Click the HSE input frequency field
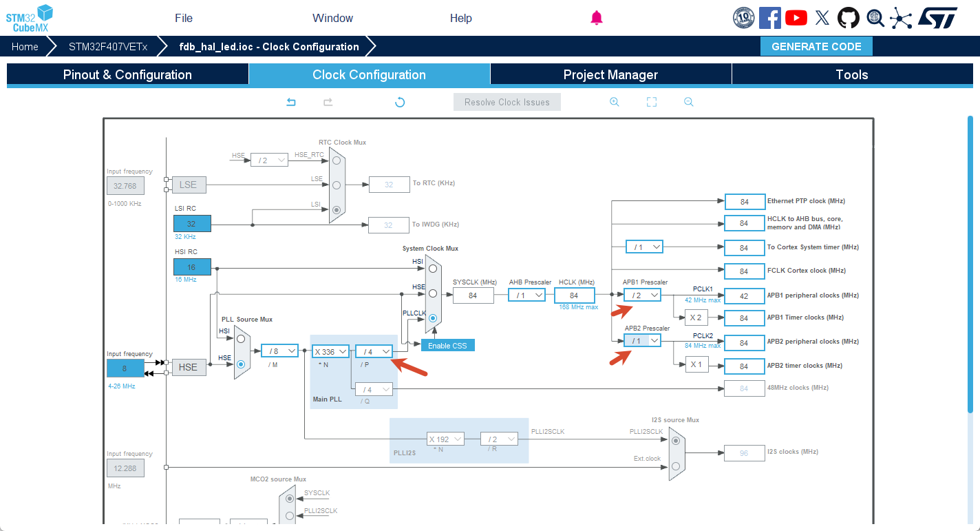 click(125, 368)
